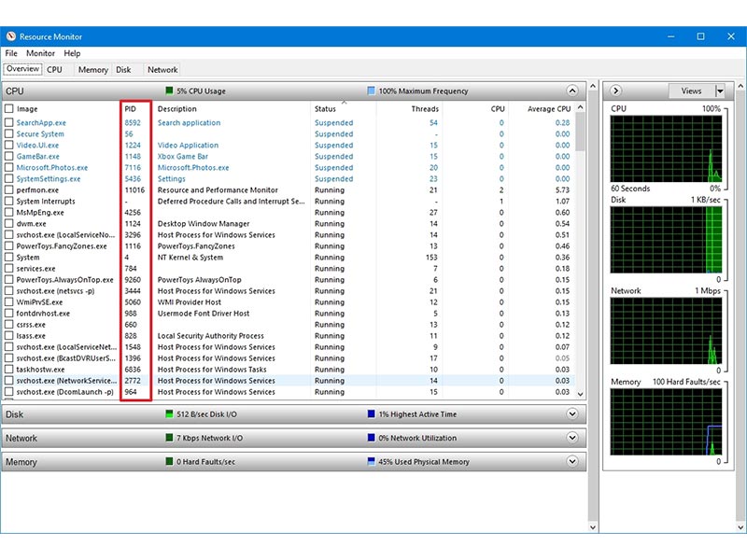Open the Help menu

point(72,53)
